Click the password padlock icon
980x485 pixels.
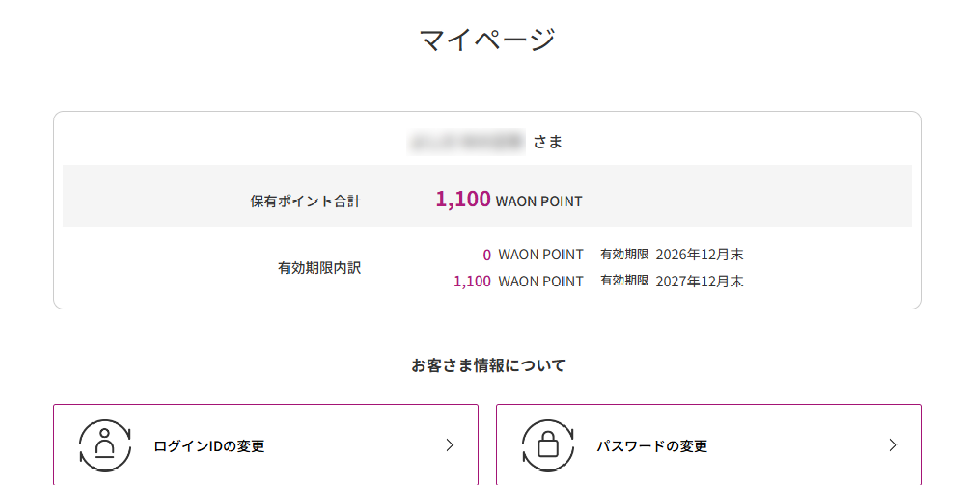[x=548, y=445]
